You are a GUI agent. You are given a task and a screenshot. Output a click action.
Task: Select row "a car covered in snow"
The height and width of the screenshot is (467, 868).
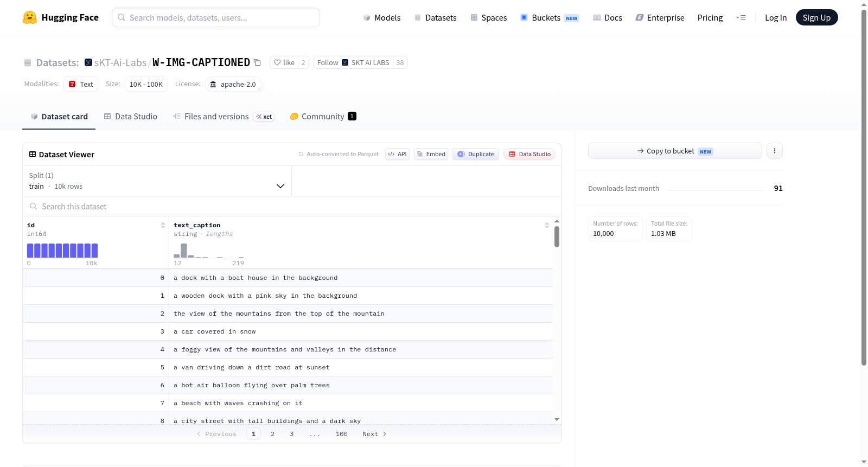click(288, 331)
